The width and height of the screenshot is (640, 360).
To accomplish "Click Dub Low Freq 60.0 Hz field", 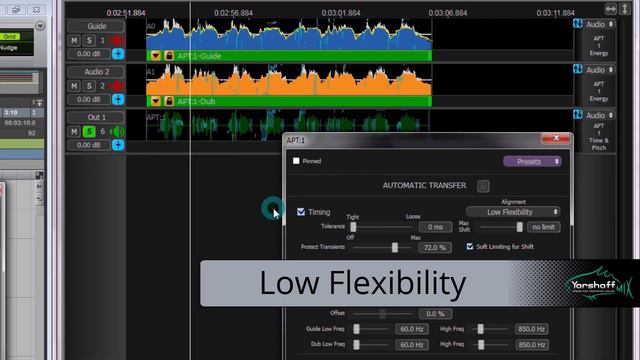I will [x=412, y=345].
